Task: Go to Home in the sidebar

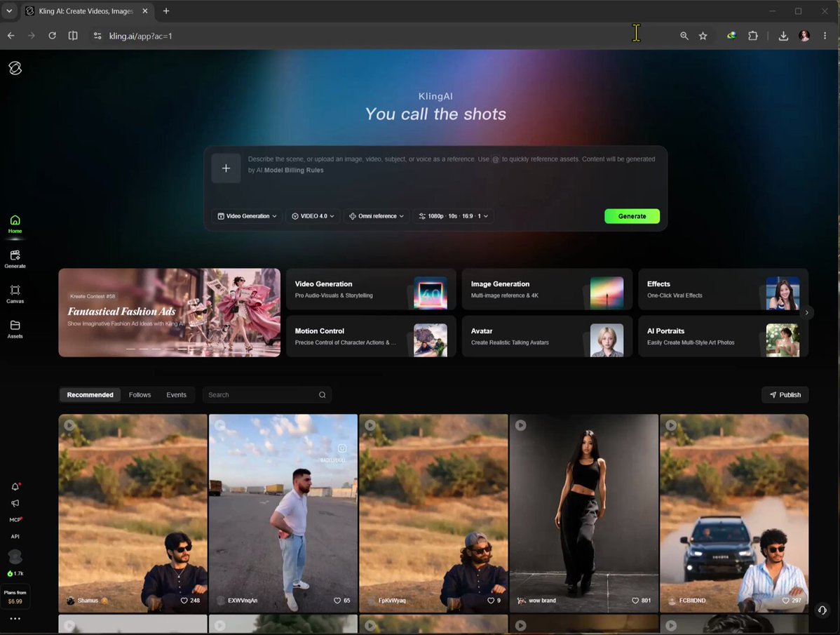Action: [15, 224]
